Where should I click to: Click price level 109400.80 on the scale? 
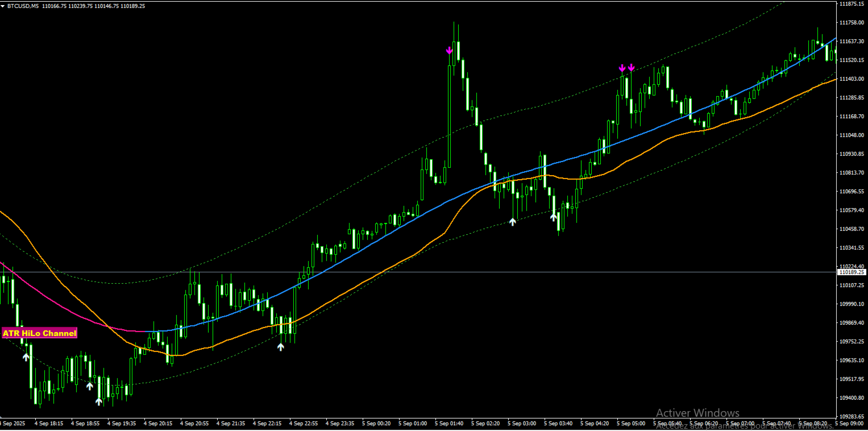click(851, 397)
